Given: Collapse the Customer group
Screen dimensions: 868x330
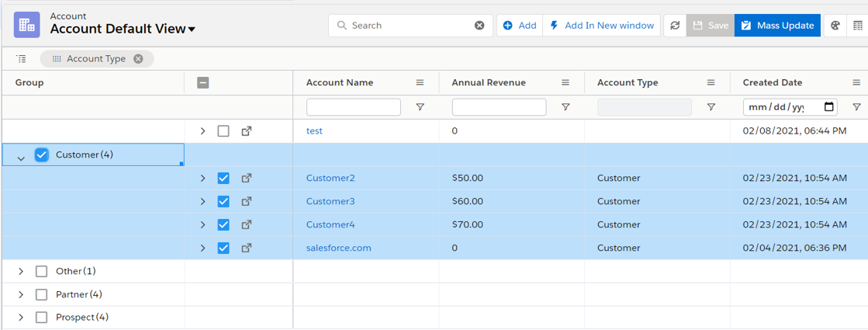Looking at the screenshot, I should pos(21,158).
